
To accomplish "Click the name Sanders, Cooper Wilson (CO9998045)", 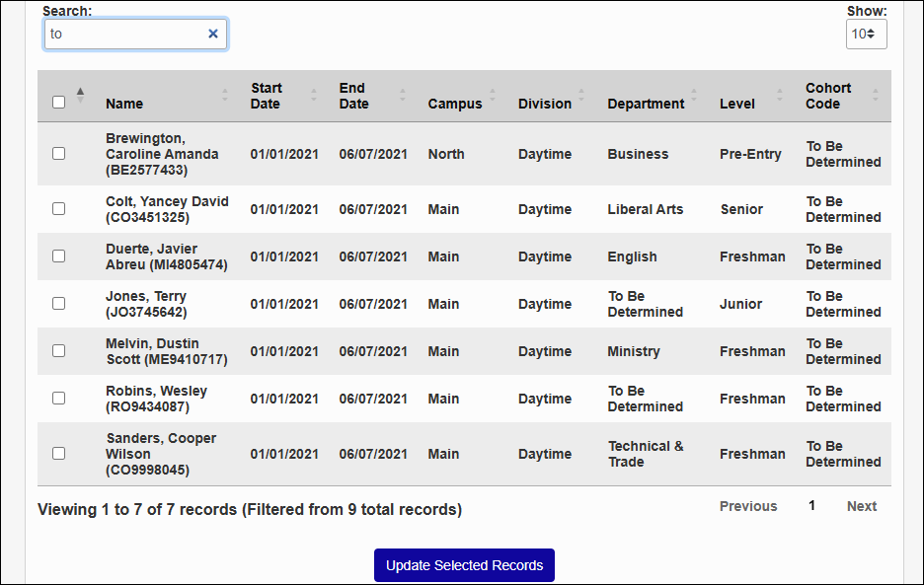I will pos(161,454).
